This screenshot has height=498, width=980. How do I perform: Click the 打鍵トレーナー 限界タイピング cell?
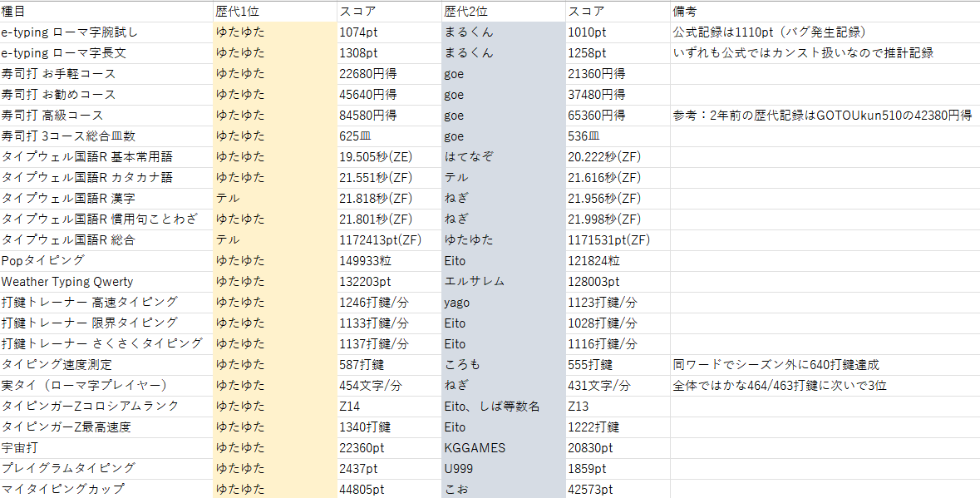coord(106,323)
